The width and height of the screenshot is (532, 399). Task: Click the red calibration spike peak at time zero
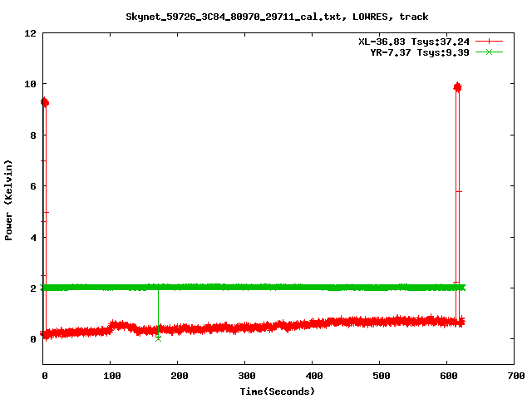tap(44, 101)
